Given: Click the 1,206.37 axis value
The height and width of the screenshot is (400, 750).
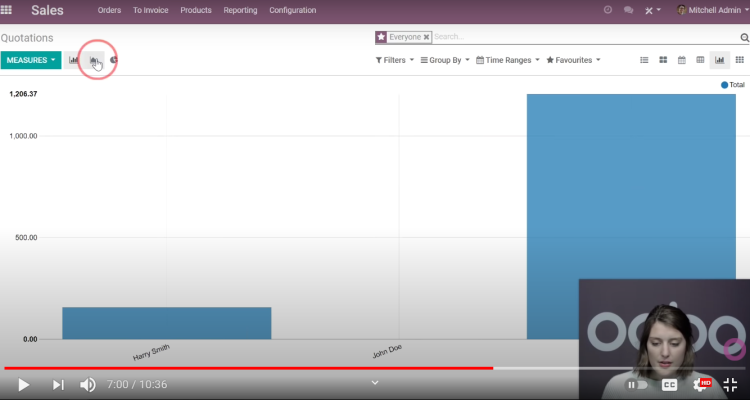Looking at the screenshot, I should coord(23,94).
